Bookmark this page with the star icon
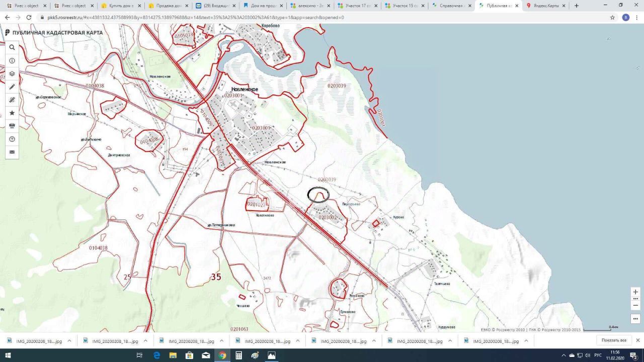The width and height of the screenshot is (644, 362). point(612,17)
